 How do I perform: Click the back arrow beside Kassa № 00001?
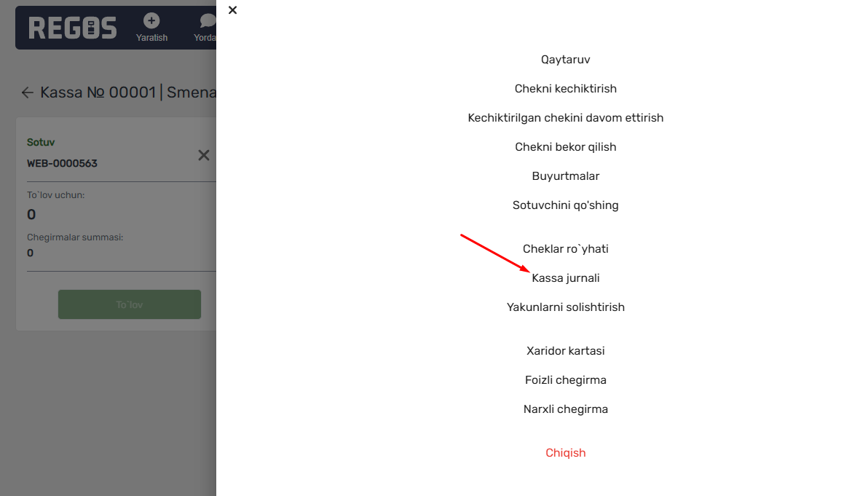tap(27, 92)
